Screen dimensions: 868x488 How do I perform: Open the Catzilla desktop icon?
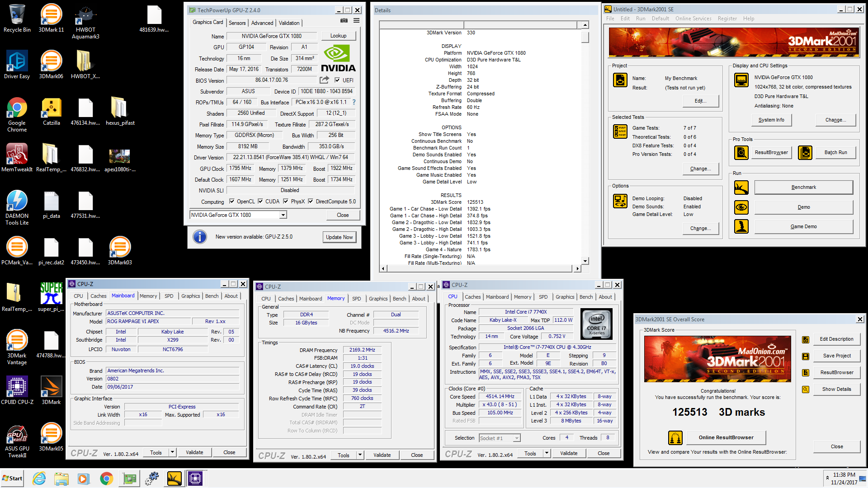tap(51, 112)
